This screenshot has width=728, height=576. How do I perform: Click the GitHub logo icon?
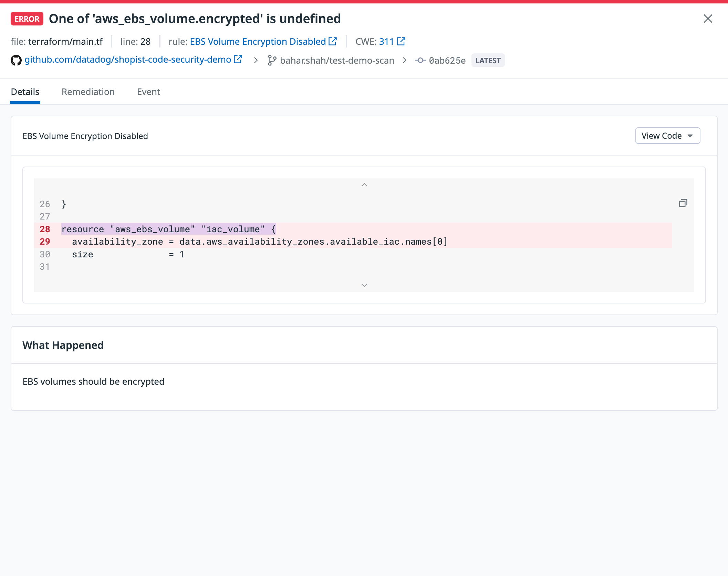(16, 60)
